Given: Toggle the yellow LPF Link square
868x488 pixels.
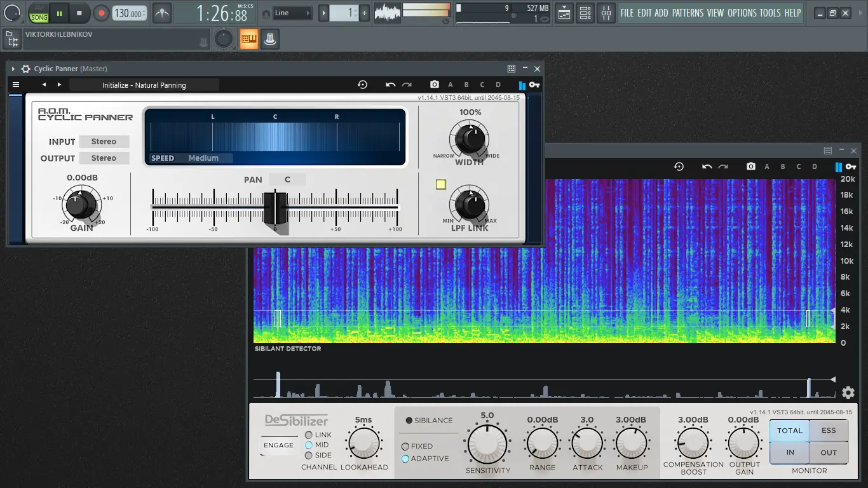Looking at the screenshot, I should (x=441, y=184).
